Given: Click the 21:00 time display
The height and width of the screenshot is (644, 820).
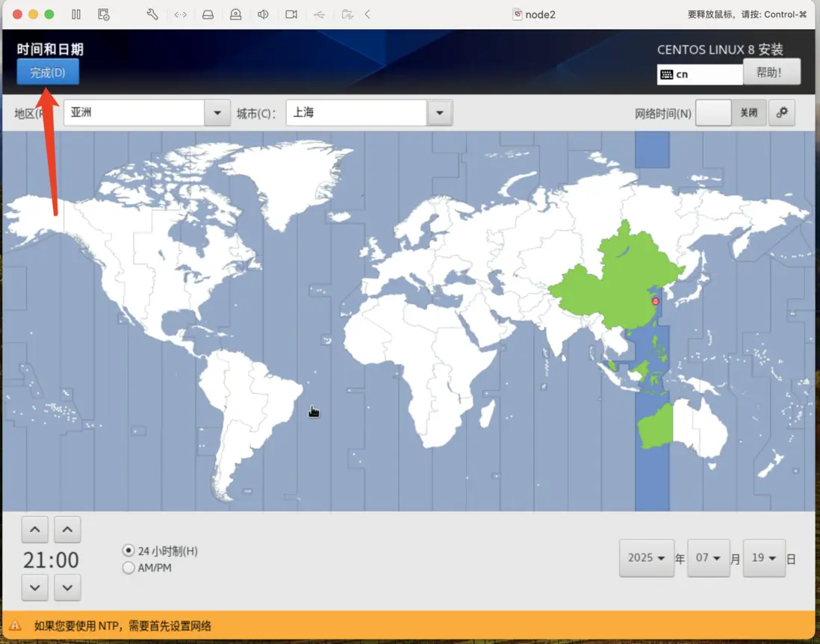Looking at the screenshot, I should 51,560.
